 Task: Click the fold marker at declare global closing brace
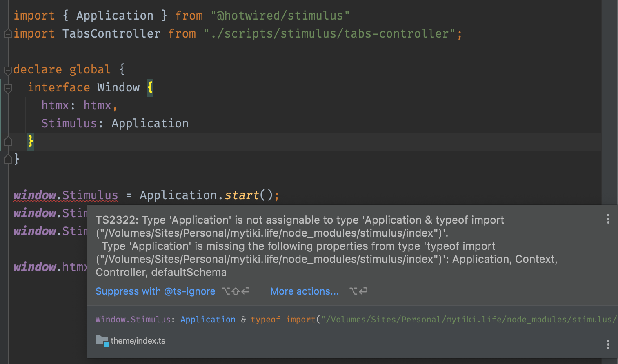[8, 159]
